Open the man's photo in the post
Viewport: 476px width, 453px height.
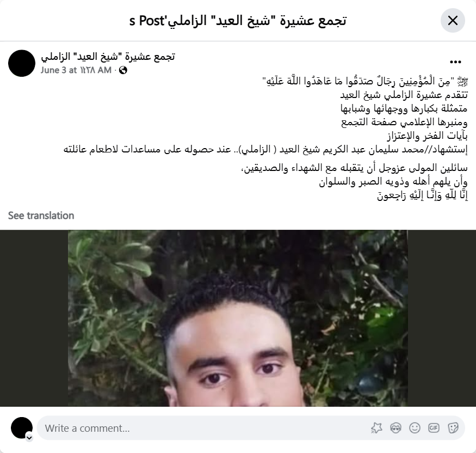point(238,318)
